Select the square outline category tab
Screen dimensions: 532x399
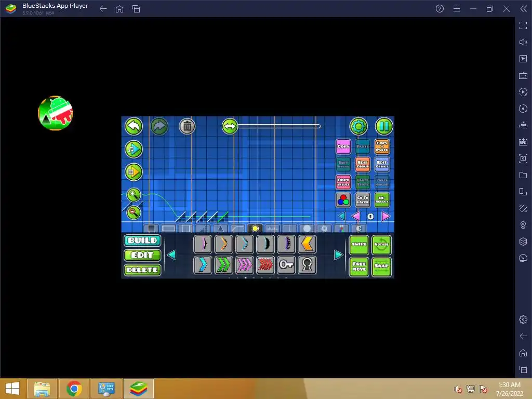pyautogui.click(x=186, y=229)
